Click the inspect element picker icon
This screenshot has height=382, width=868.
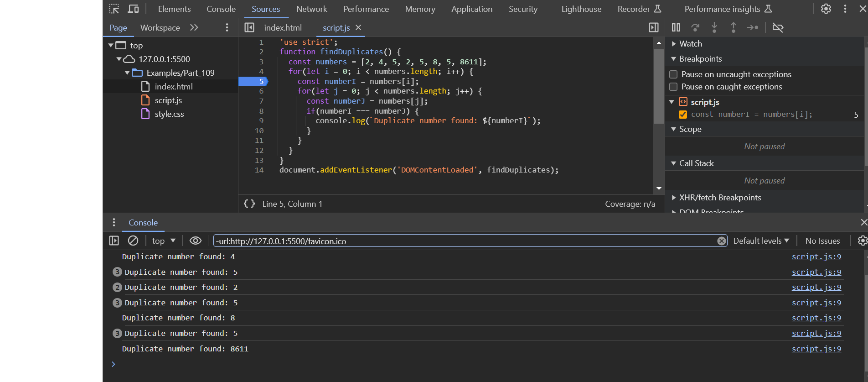tap(114, 9)
